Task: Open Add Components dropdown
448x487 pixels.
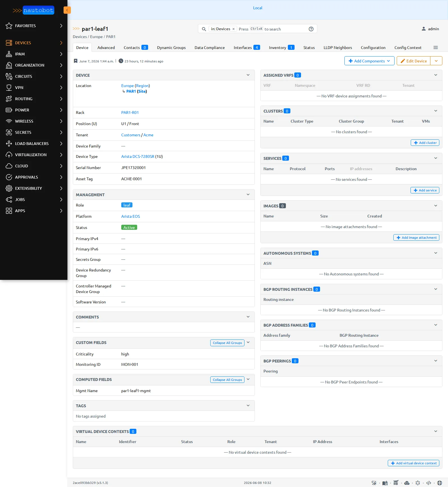Action: [x=369, y=61]
